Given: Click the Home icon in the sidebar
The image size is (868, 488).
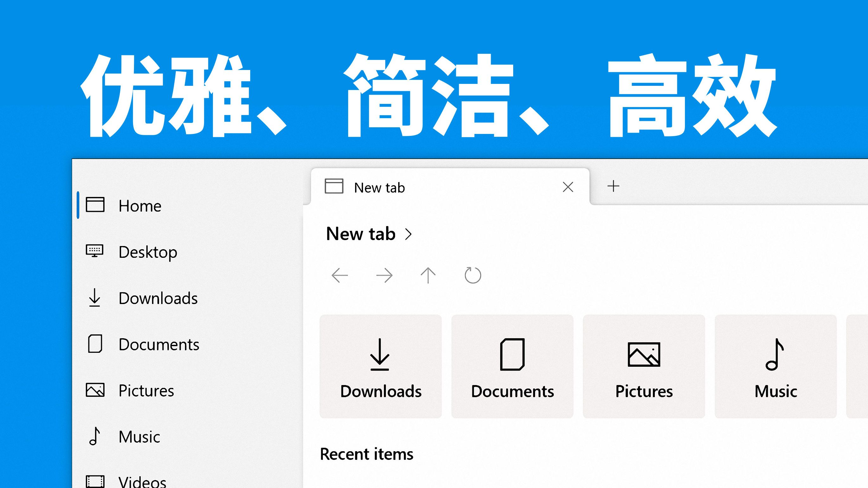Looking at the screenshot, I should pos(95,205).
